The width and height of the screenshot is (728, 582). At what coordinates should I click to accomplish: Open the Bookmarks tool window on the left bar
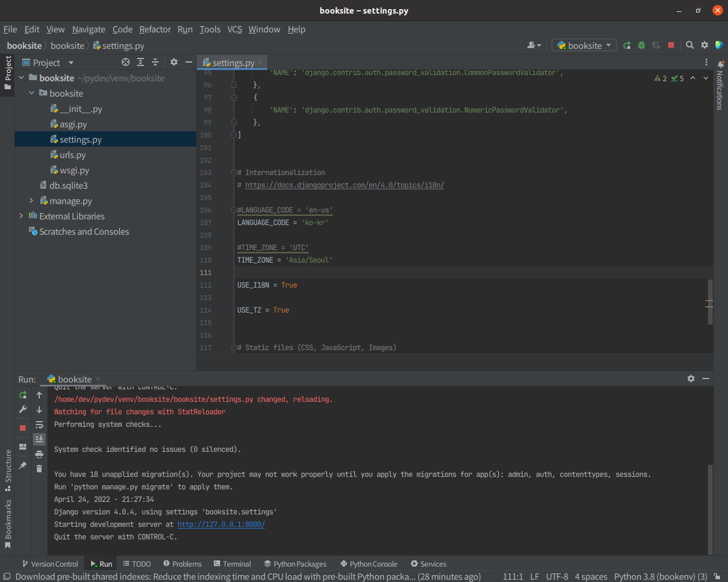tap(8, 524)
